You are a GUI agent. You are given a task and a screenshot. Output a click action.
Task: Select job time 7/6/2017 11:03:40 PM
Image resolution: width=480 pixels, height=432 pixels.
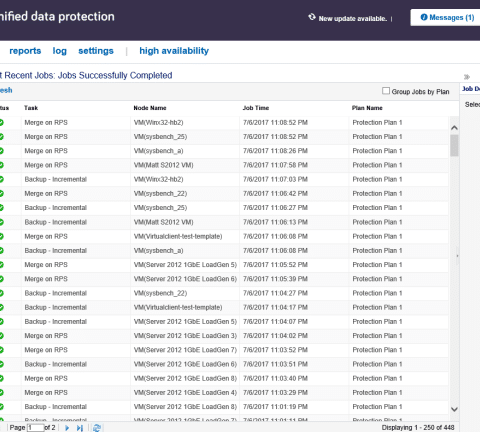point(275,378)
